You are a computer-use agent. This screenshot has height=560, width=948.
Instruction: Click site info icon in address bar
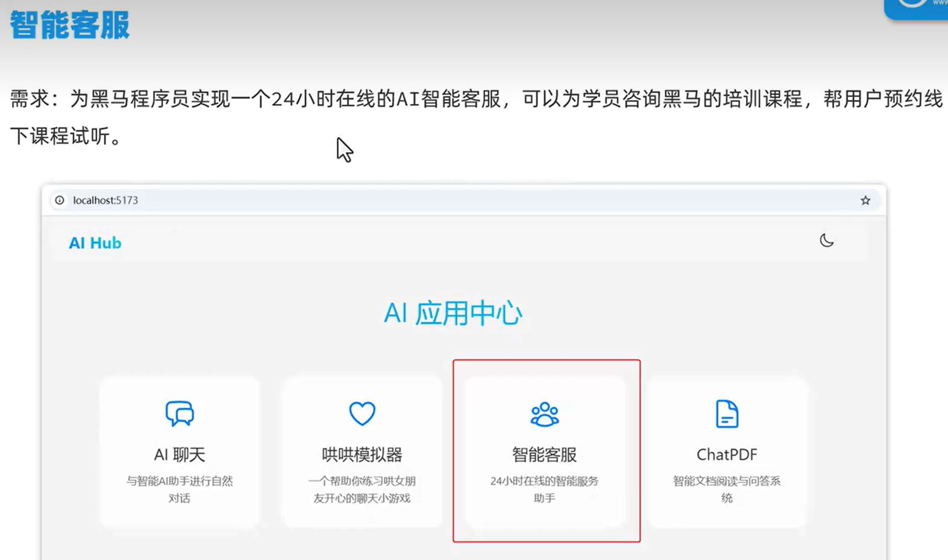pos(60,200)
